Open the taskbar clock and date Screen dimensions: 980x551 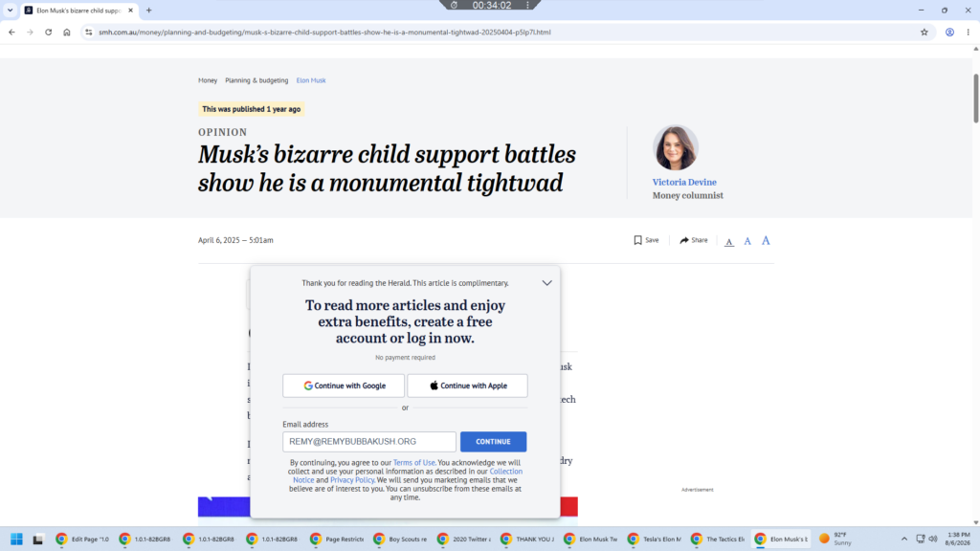tap(958, 539)
